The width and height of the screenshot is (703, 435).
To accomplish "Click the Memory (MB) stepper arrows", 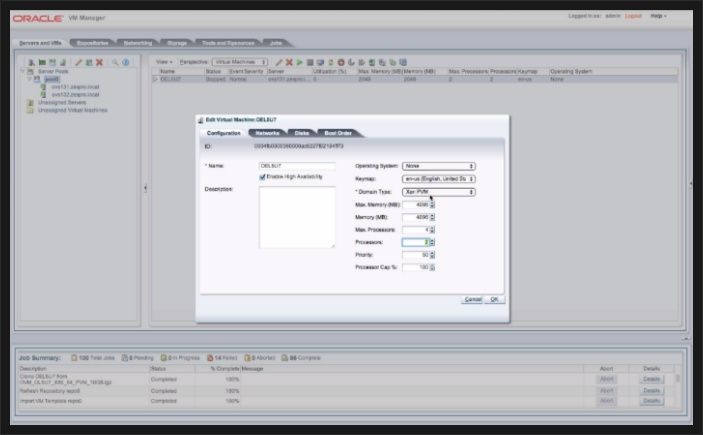I will [432, 218].
